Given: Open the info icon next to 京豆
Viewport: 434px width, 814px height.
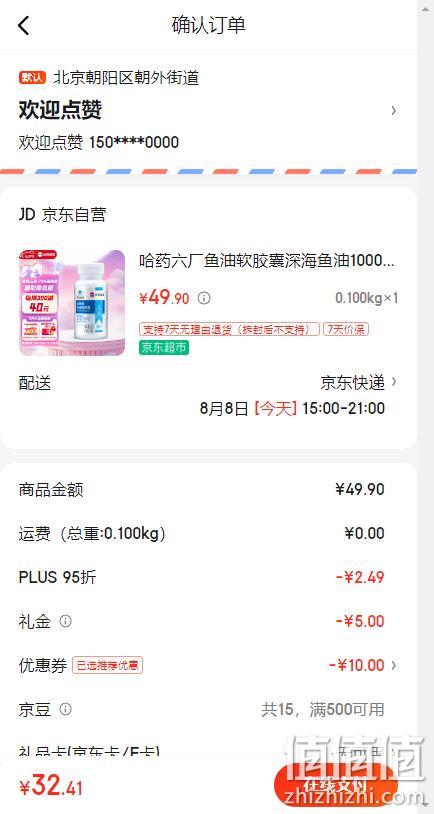Looking at the screenshot, I should (65, 709).
